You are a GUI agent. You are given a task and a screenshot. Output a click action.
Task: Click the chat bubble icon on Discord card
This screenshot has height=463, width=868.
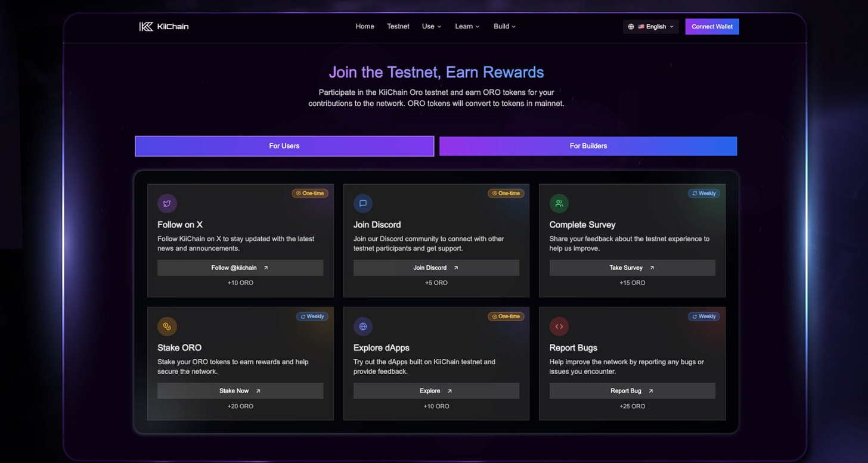363,203
